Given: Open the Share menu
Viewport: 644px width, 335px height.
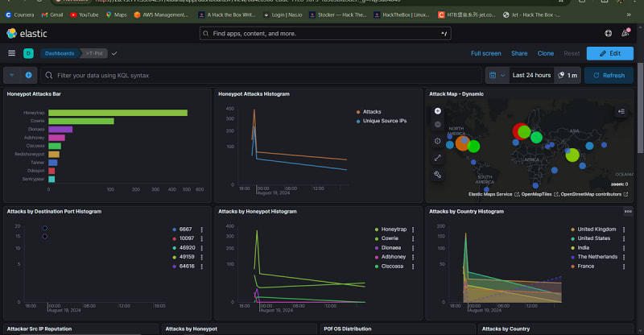Looking at the screenshot, I should (519, 53).
